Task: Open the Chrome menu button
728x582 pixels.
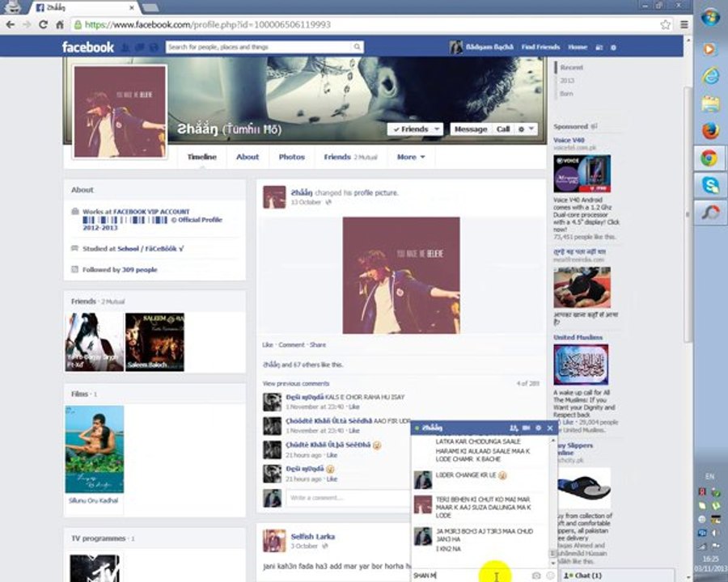Action: pyautogui.click(x=684, y=24)
